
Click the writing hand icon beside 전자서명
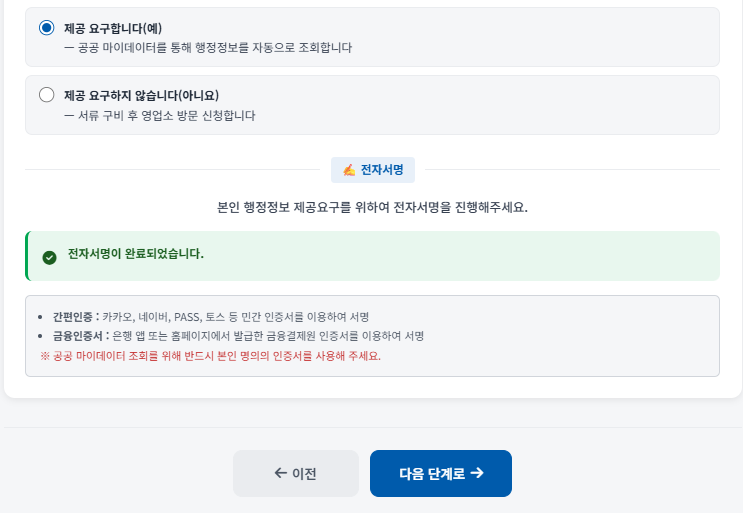point(349,170)
